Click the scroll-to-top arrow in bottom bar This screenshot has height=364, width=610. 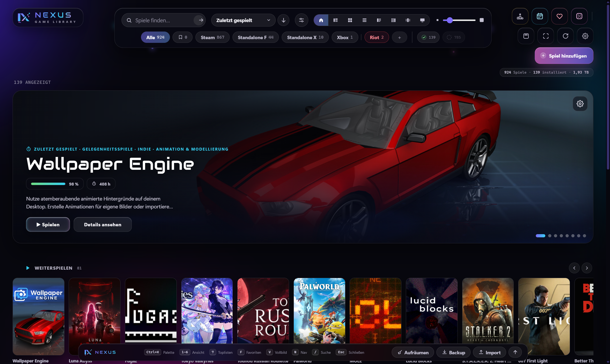click(x=515, y=352)
